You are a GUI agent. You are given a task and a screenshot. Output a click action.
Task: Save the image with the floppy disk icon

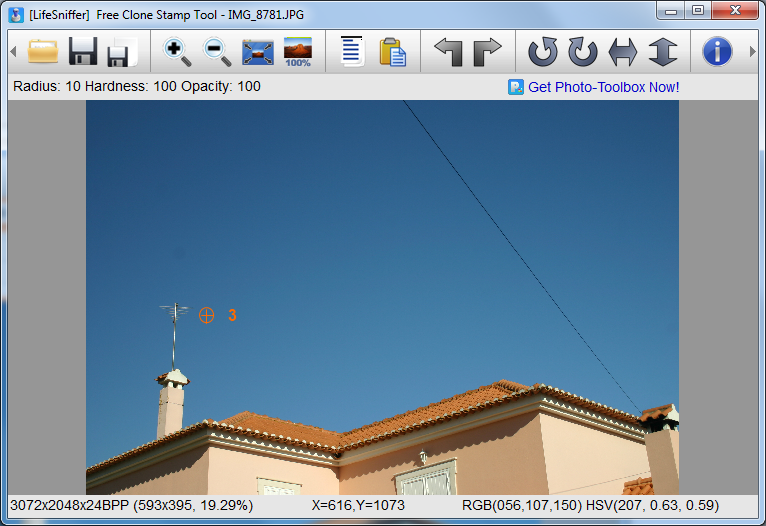coord(83,51)
